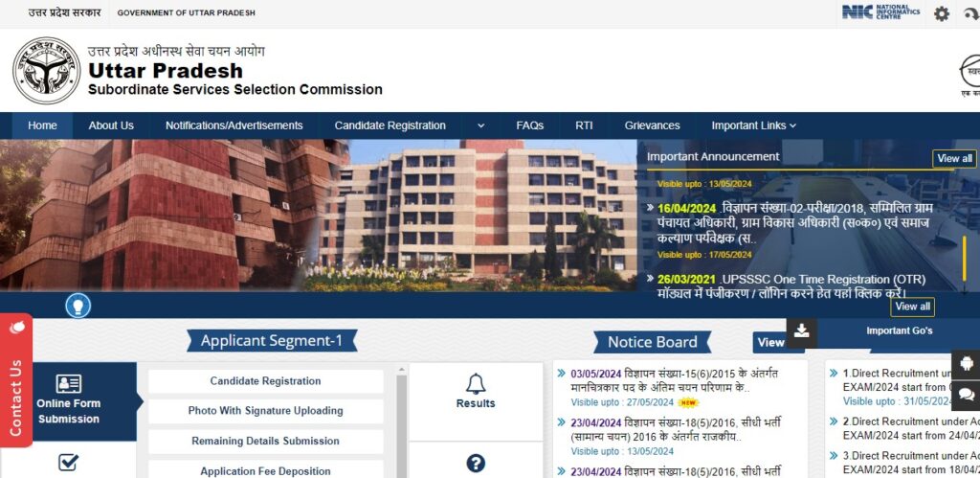Open the 03/05/2024 notice board entry
Screen dimensions: 980x478
pyautogui.click(x=675, y=380)
